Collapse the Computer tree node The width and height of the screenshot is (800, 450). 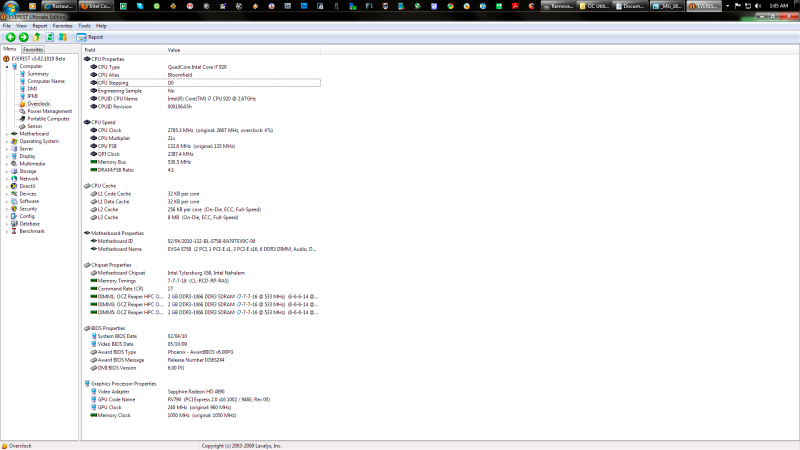[x=7, y=66]
